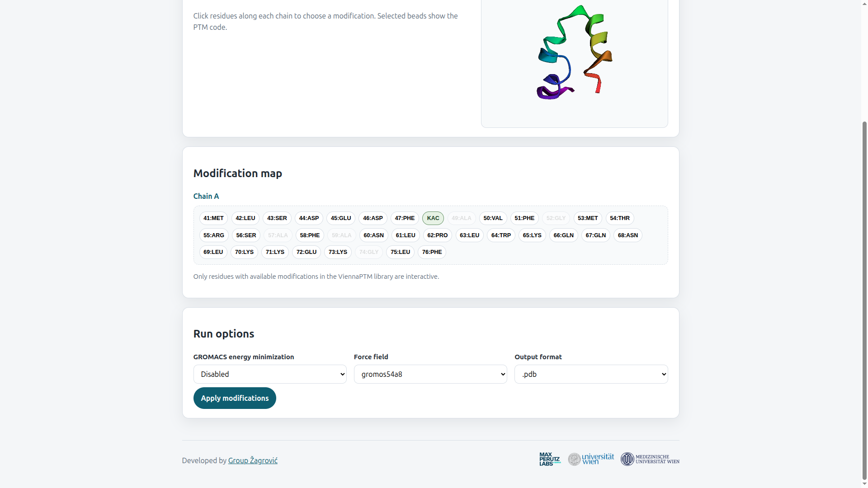Screen dimensions: 868x488
Task: Pick residue 64:TRP bead
Action: (501, 235)
